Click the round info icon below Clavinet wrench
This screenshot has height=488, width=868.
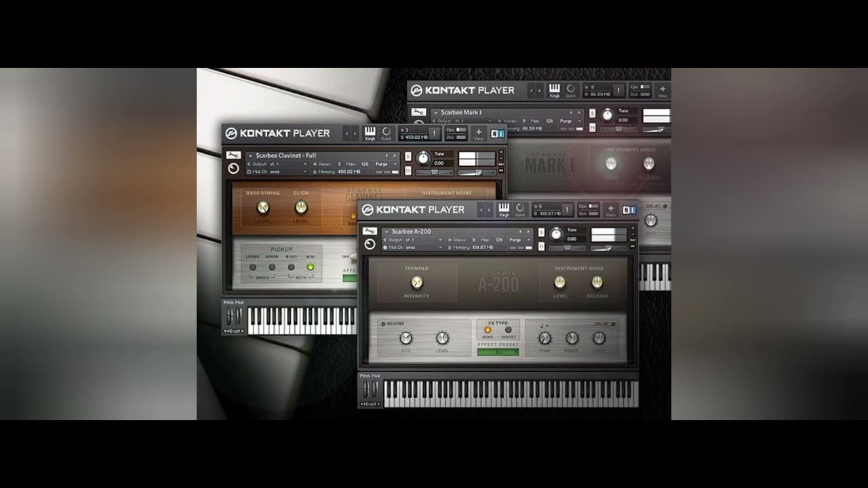click(233, 167)
